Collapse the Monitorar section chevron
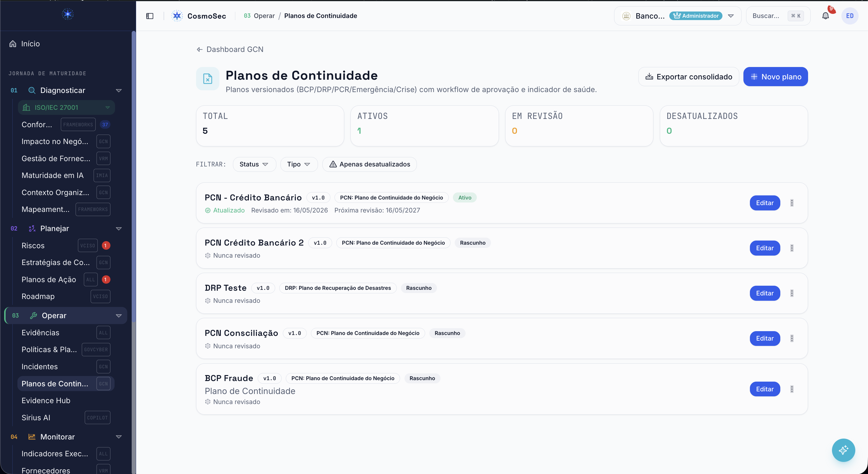Image resolution: width=868 pixels, height=474 pixels. click(x=119, y=437)
